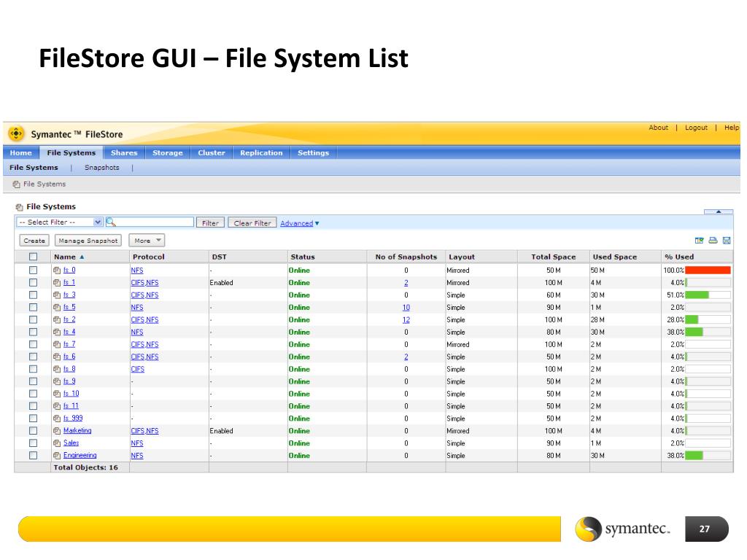
Task: Click the Create button
Action: coord(34,241)
